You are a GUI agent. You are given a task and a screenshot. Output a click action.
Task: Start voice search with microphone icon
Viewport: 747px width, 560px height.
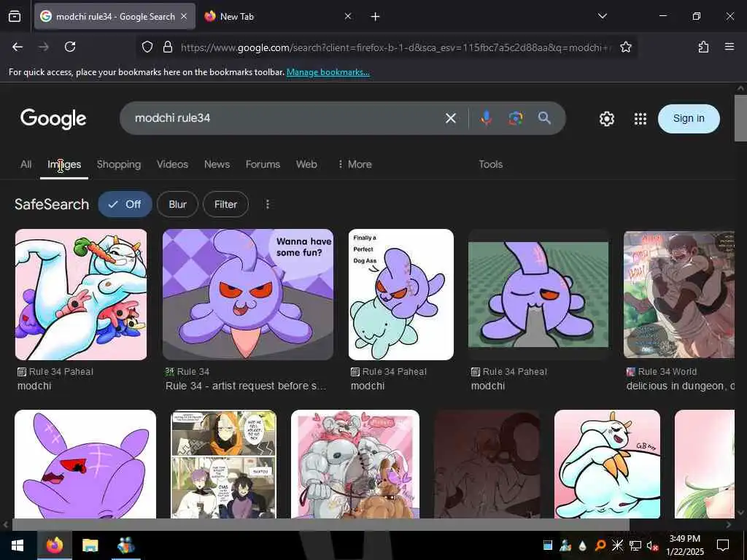point(486,117)
